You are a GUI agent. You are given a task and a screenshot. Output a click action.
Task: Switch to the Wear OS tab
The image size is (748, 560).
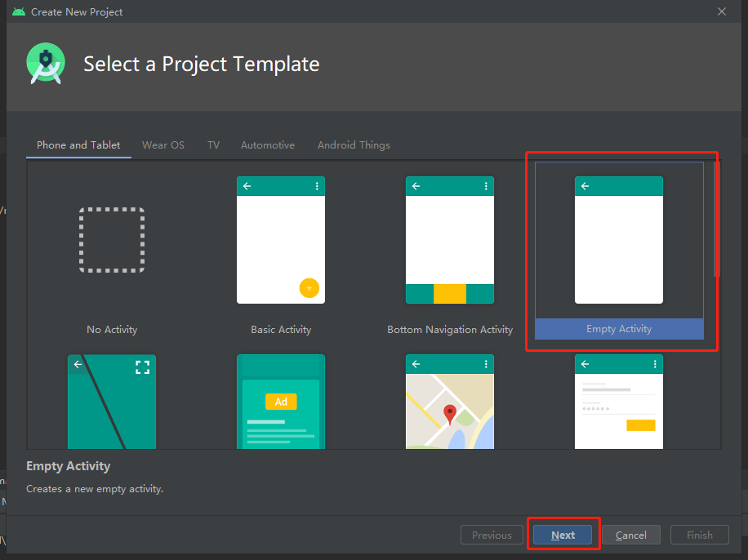click(x=163, y=144)
